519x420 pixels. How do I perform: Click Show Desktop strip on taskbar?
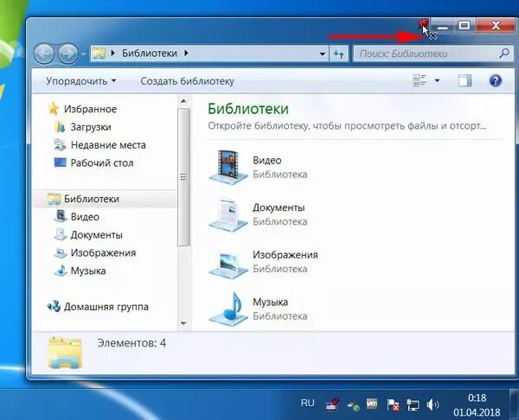tap(514, 404)
